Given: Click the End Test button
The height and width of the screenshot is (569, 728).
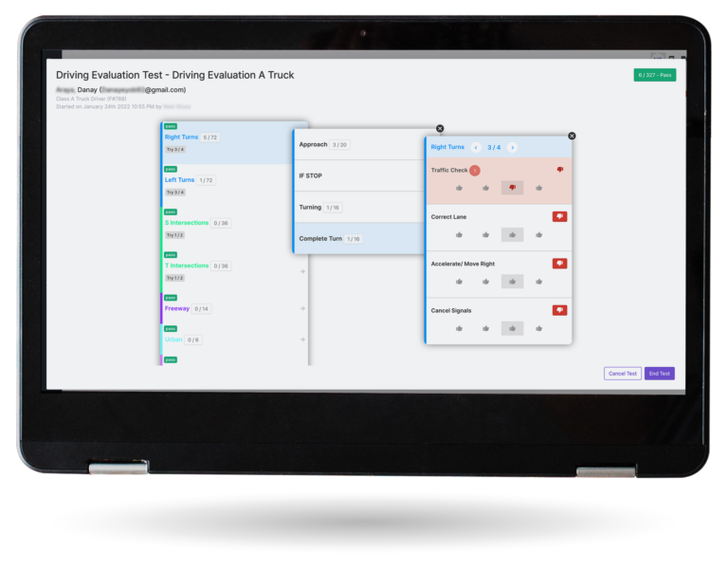Looking at the screenshot, I should (660, 374).
